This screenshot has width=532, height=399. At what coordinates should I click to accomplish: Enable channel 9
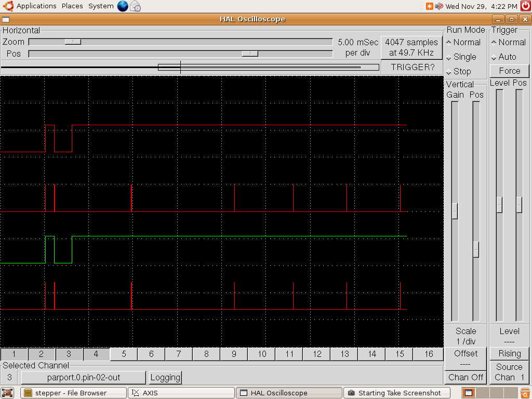pyautogui.click(x=234, y=354)
